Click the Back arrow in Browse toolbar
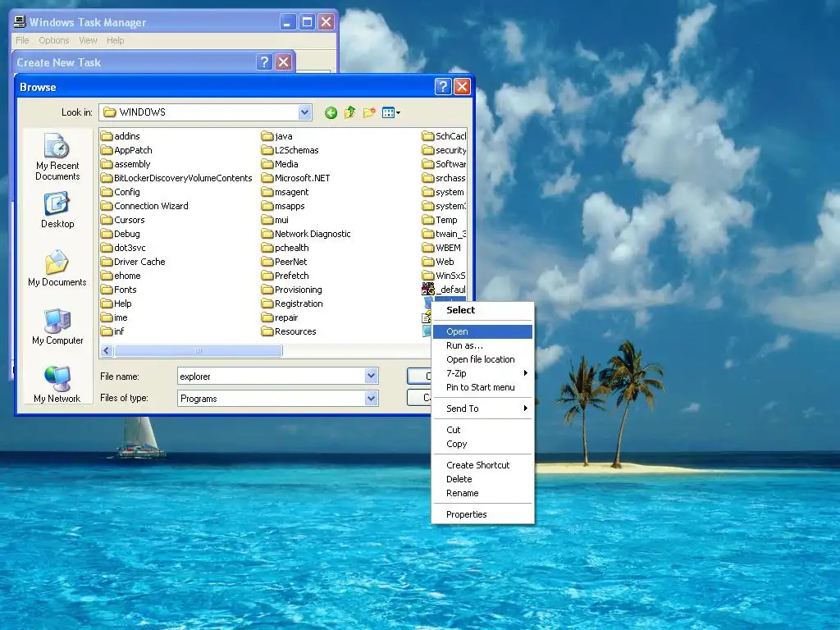This screenshot has height=630, width=840. 331,112
